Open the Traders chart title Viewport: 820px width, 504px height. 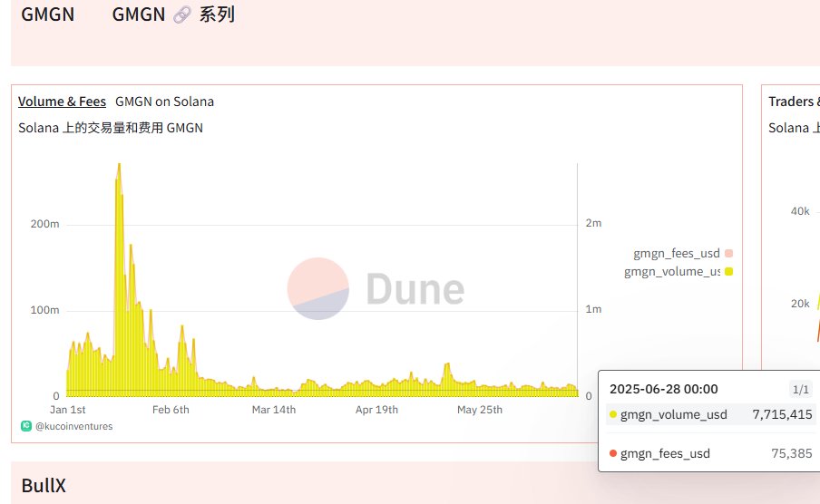point(794,102)
